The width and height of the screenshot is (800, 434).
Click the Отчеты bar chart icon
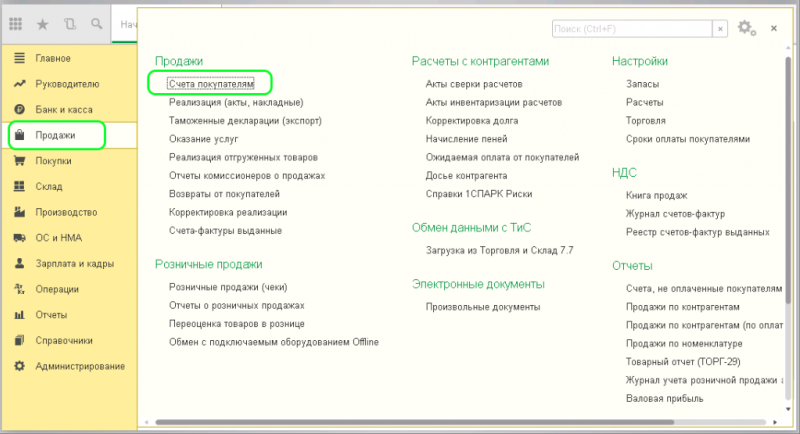19,315
